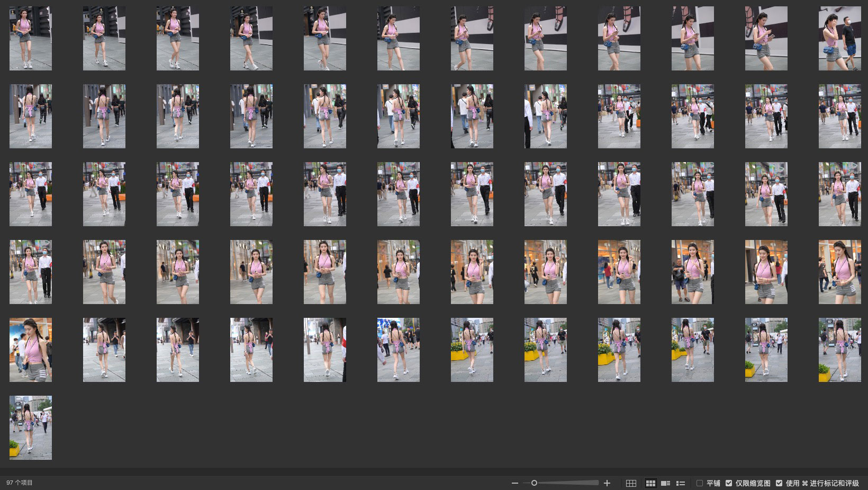868x490 pixels.
Task: Select the first thumbnail in the third row
Action: 31,194
